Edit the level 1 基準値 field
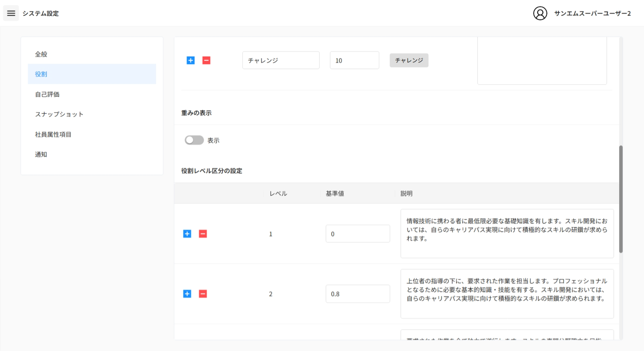Viewport: 644px width, 351px height. pyautogui.click(x=358, y=234)
